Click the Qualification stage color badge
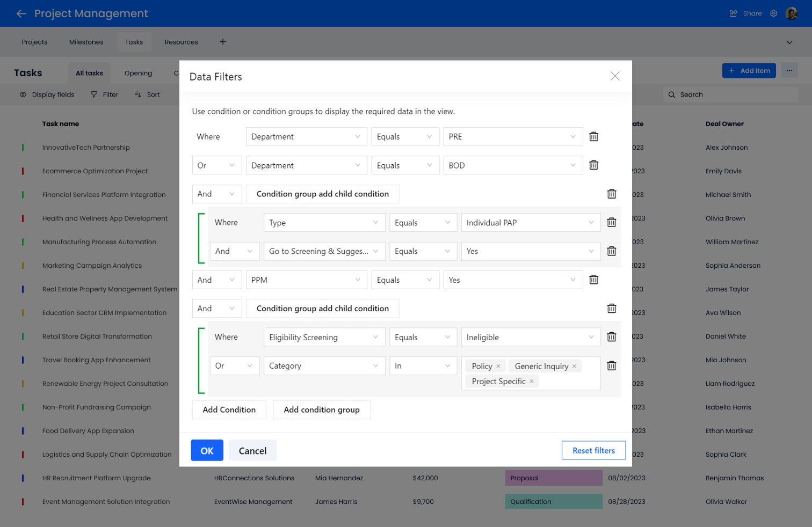 click(x=553, y=501)
